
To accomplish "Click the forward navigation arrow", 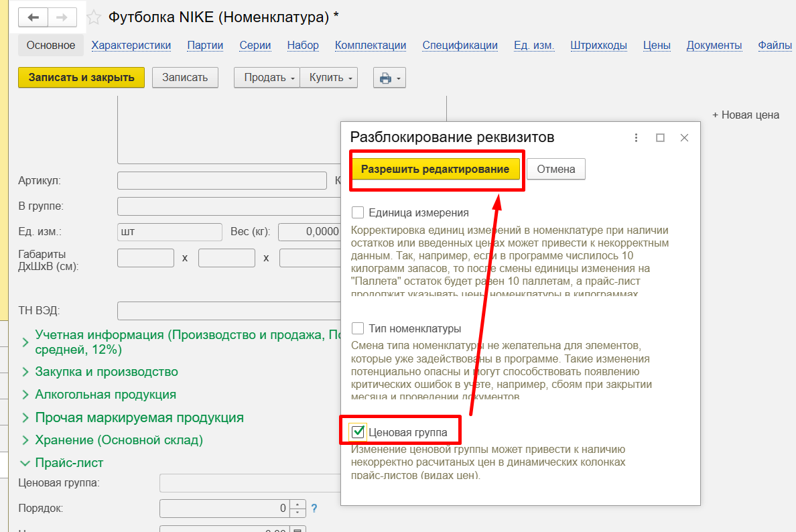I will pos(62,17).
